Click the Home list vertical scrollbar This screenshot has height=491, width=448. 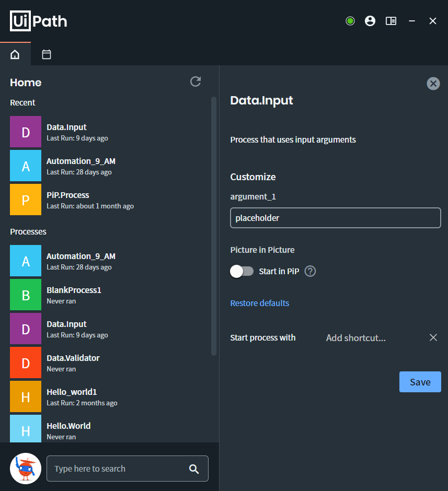pyautogui.click(x=214, y=226)
